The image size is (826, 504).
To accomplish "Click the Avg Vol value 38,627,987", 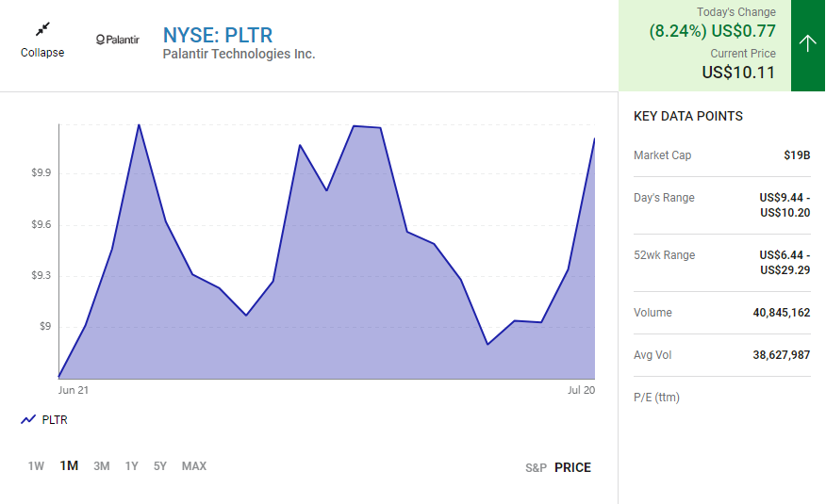I will tap(782, 355).
